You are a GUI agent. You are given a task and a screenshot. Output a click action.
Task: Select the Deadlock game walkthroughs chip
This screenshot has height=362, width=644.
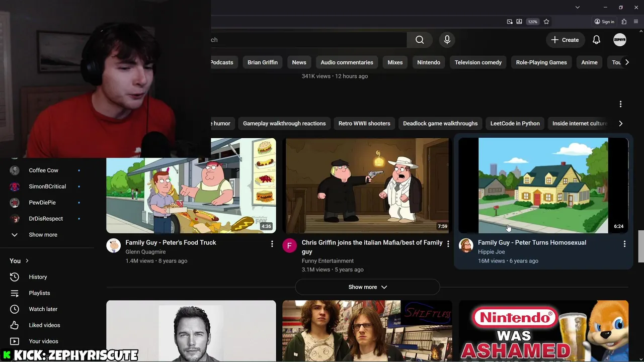pyautogui.click(x=440, y=123)
